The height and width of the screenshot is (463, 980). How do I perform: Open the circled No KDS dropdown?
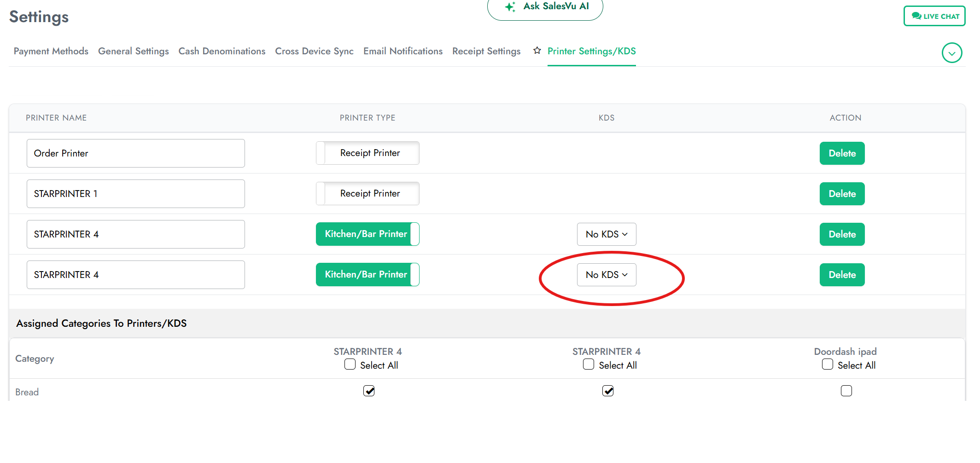click(x=607, y=275)
